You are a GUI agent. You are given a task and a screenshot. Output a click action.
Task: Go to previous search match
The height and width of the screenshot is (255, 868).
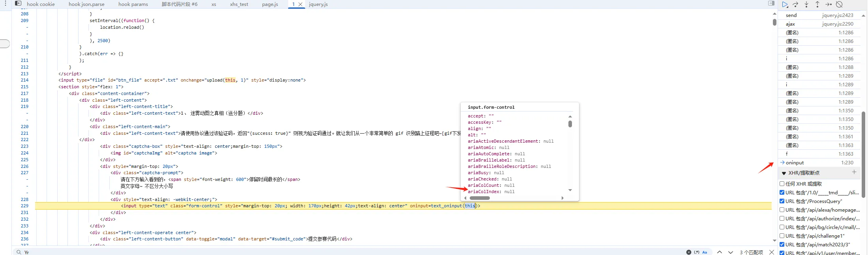click(x=720, y=252)
